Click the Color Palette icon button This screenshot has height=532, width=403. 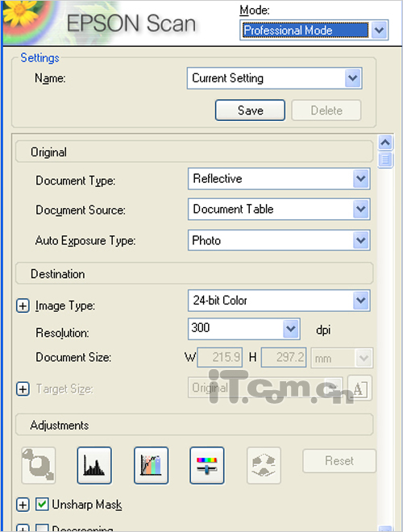(x=264, y=465)
